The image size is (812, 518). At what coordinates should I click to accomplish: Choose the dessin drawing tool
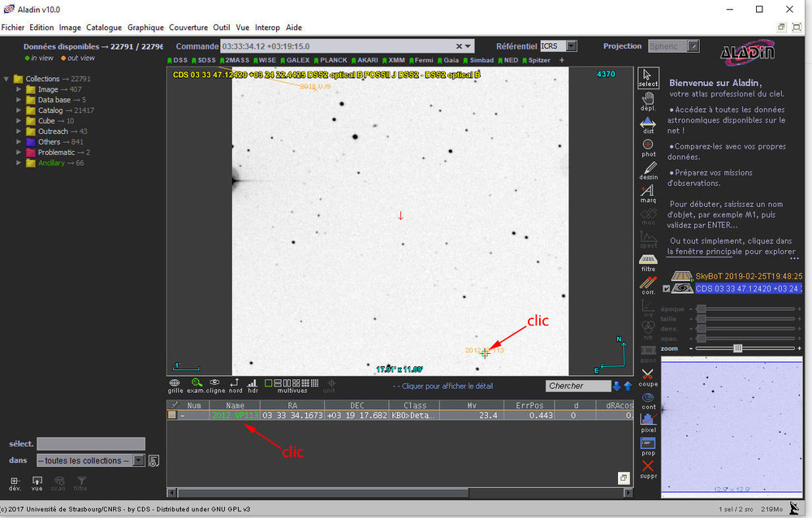tap(648, 171)
